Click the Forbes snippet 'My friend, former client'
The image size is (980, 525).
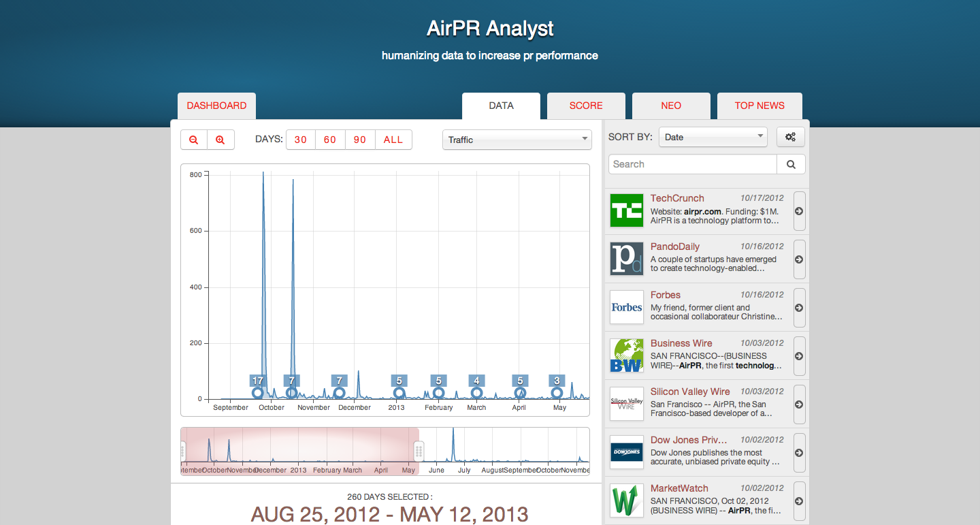pos(717,312)
